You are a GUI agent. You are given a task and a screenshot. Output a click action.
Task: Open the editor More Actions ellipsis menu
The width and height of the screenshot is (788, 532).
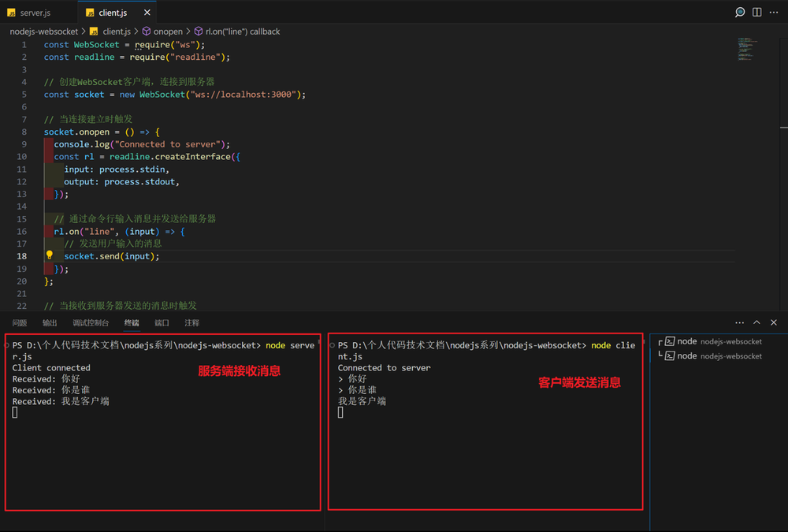tap(774, 12)
